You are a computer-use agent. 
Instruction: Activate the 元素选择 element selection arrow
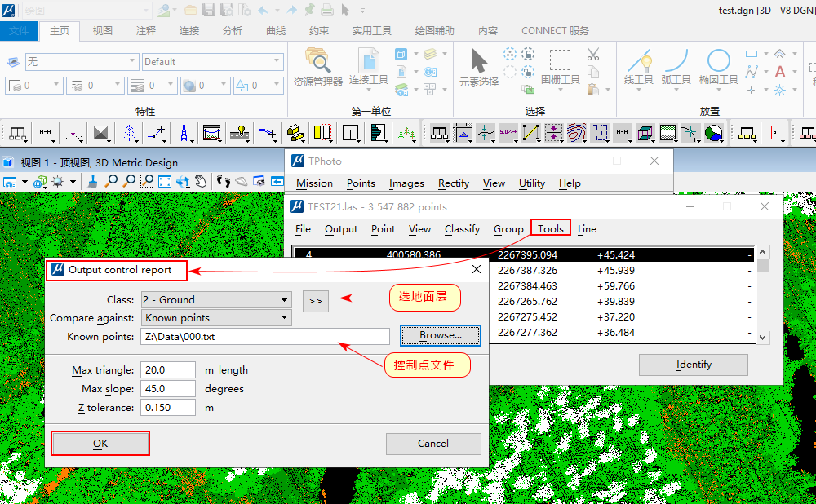pos(479,68)
